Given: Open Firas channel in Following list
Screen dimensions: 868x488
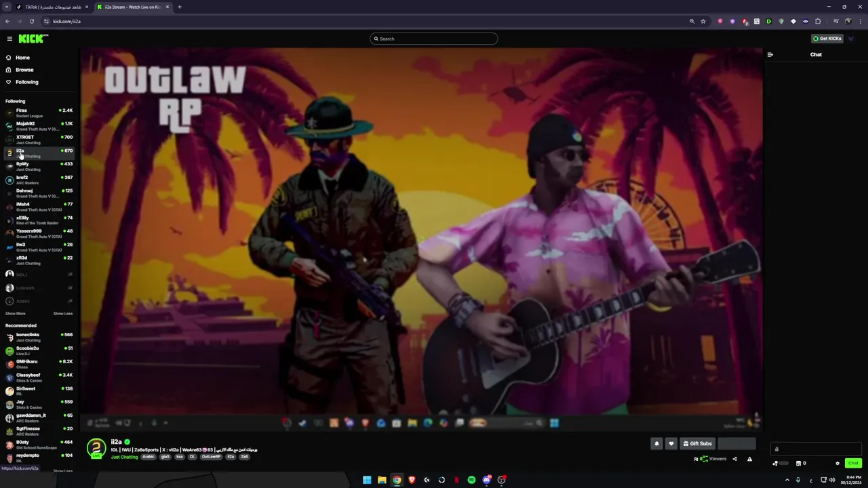Looking at the screenshot, I should (39, 113).
